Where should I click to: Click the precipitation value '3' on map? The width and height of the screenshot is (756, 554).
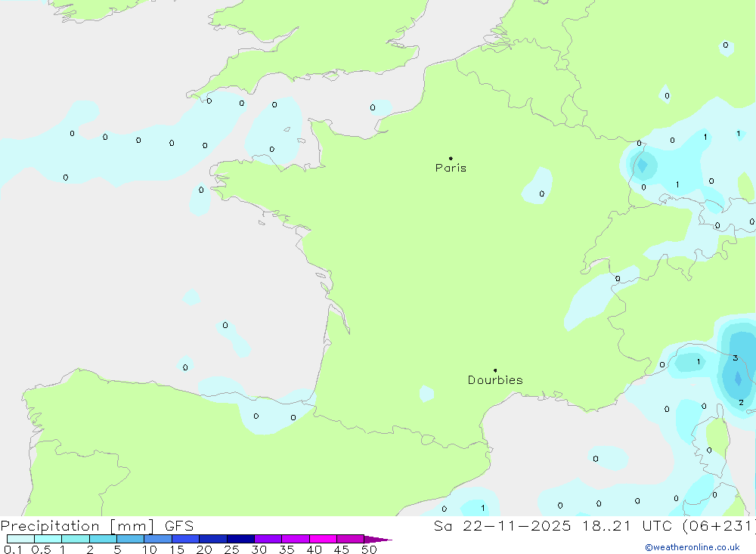[x=736, y=357]
